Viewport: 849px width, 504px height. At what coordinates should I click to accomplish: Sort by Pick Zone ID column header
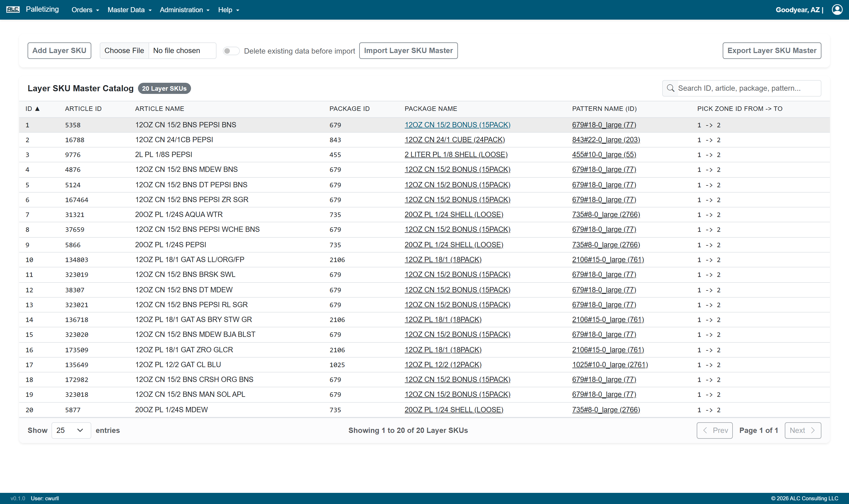(x=740, y=109)
